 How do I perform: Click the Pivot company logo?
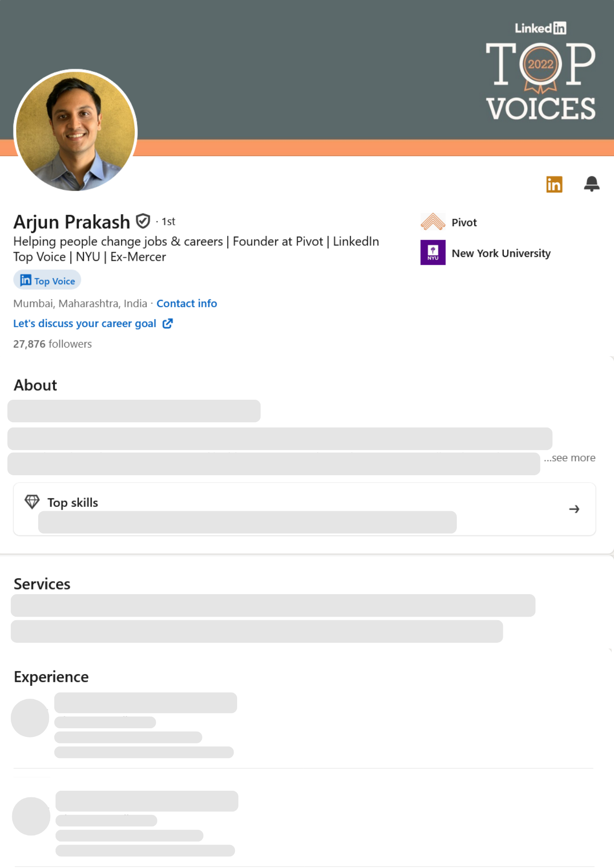click(x=433, y=222)
